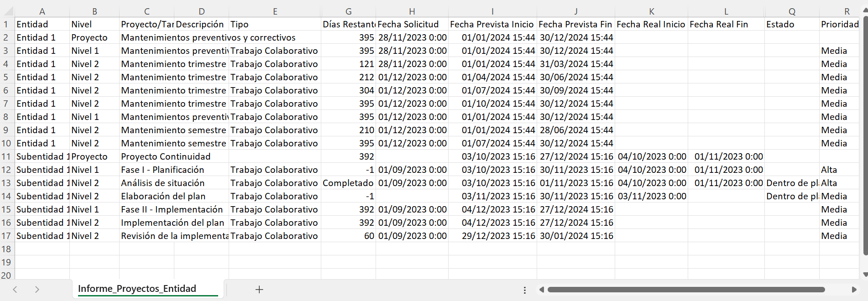Click the 'Prioridad' header cell
Screen dimensions: 868x301
(x=839, y=24)
